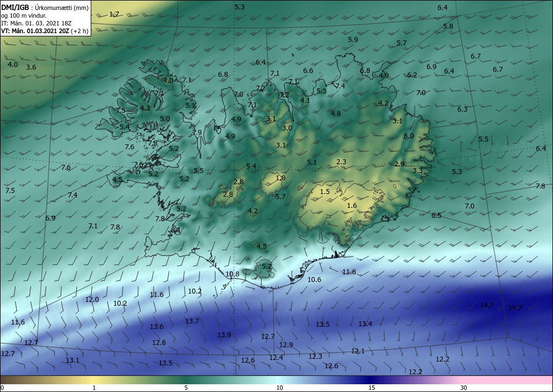Click the 6.6 value on the north coast
553x392 pixels.
point(308,71)
